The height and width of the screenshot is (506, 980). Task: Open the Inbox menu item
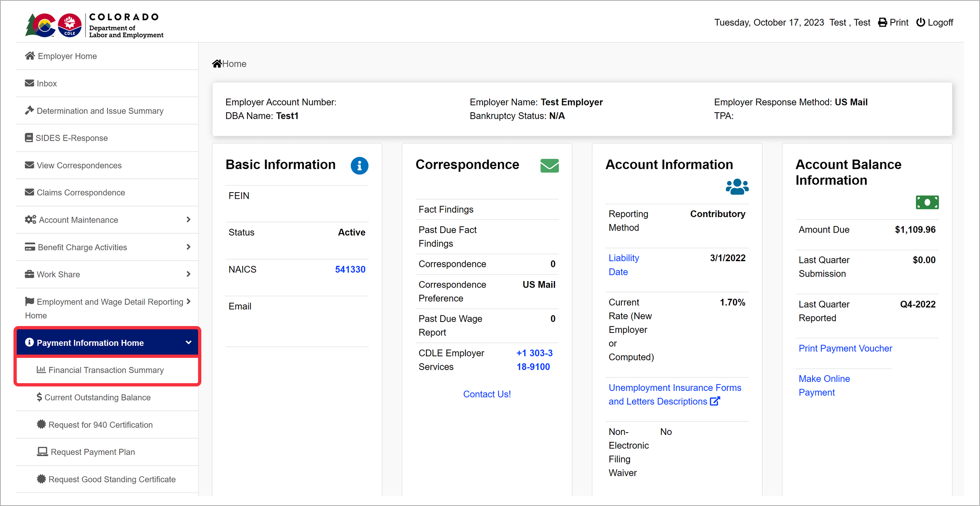[x=47, y=83]
